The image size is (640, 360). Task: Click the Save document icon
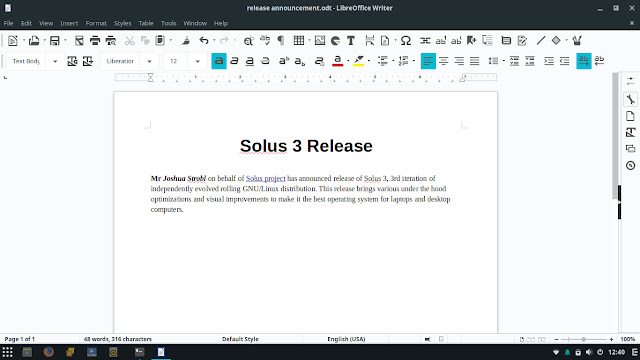(x=54, y=40)
